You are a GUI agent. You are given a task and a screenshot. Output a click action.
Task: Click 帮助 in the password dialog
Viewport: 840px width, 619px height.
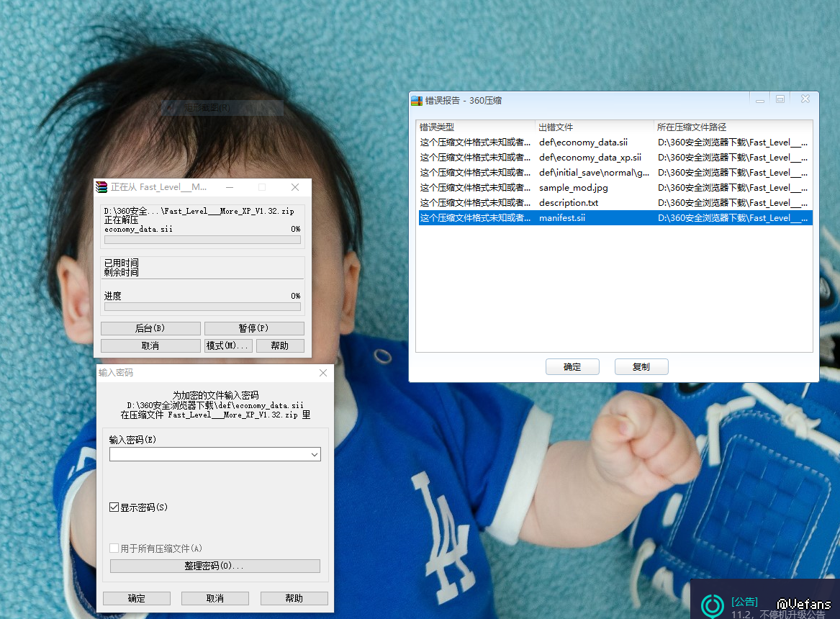[x=294, y=599]
